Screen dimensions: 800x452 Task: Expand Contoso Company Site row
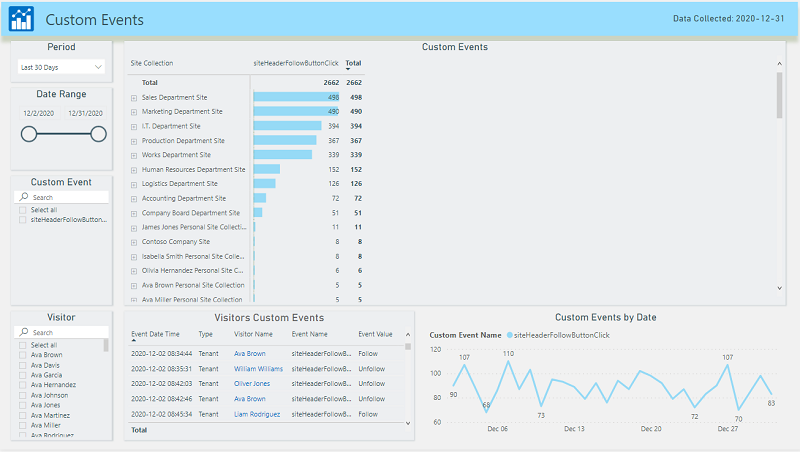tap(134, 242)
